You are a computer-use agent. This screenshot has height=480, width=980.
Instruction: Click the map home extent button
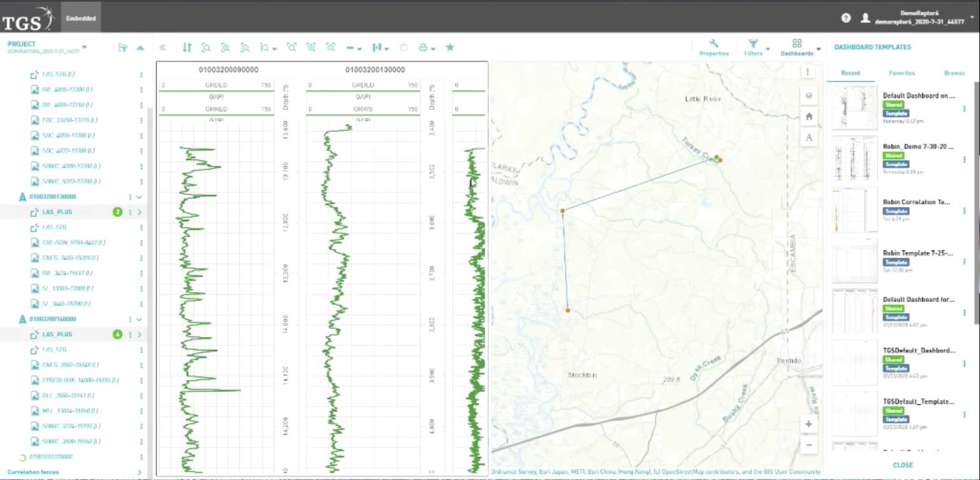click(x=808, y=117)
